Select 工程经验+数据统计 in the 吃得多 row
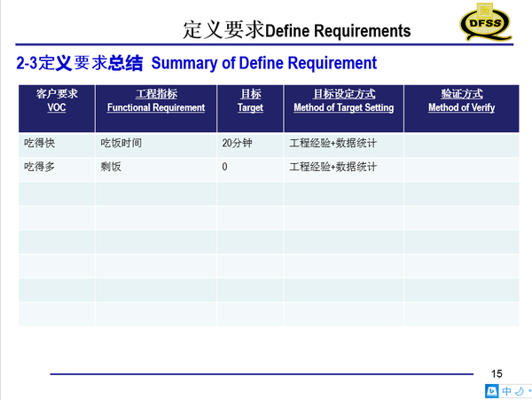Viewport: 532px width, 400px height. pos(344,169)
